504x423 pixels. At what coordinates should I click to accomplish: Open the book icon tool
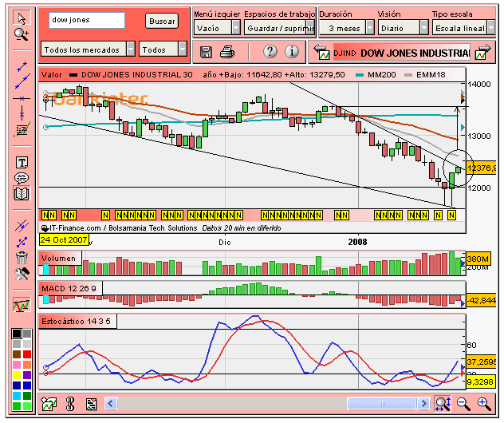click(22, 193)
